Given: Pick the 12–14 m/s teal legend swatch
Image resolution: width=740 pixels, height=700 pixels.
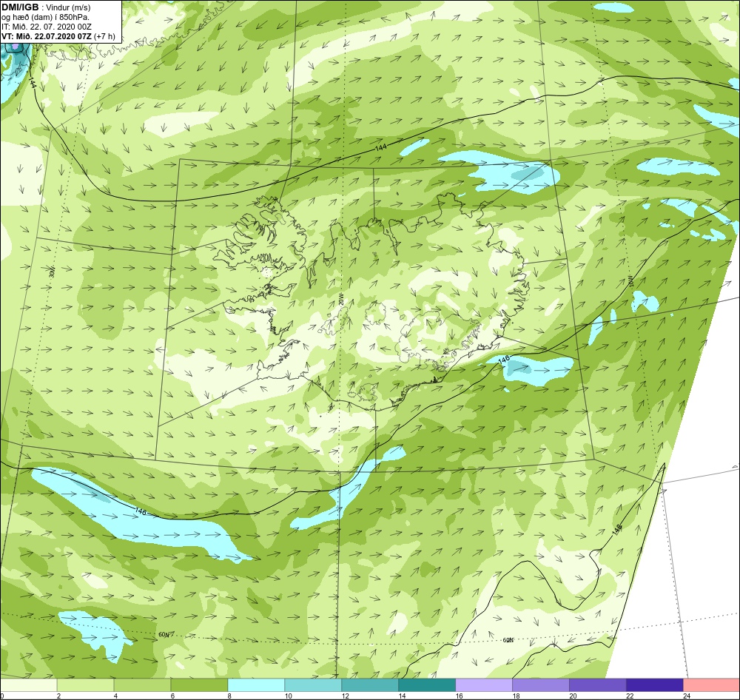Looking at the screenshot, I should (x=370, y=685).
